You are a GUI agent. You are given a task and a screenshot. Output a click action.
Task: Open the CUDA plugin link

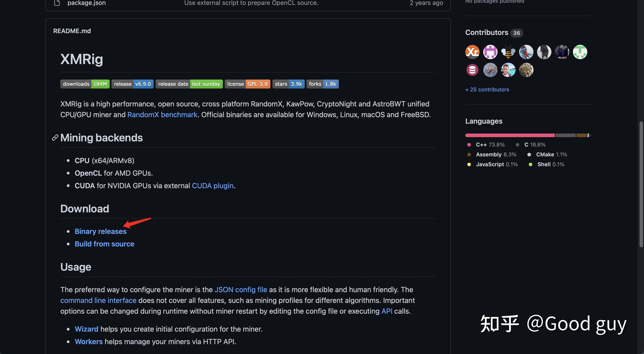point(212,186)
